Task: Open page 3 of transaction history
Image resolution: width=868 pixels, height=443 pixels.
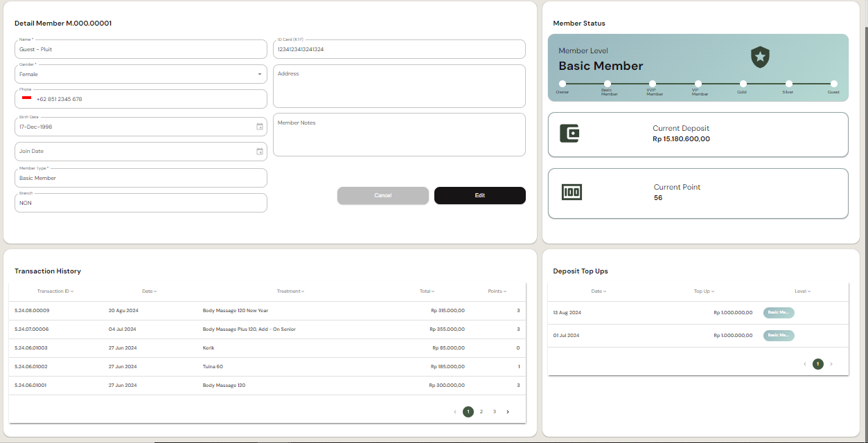Action: click(494, 412)
